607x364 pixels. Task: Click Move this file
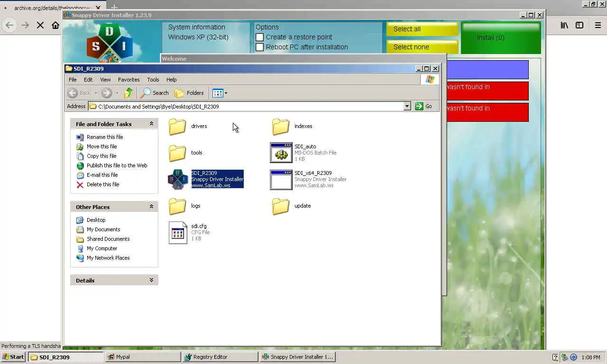[101, 146]
